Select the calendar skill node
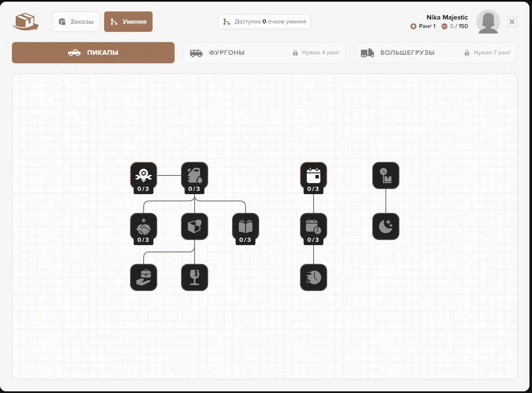 314,175
